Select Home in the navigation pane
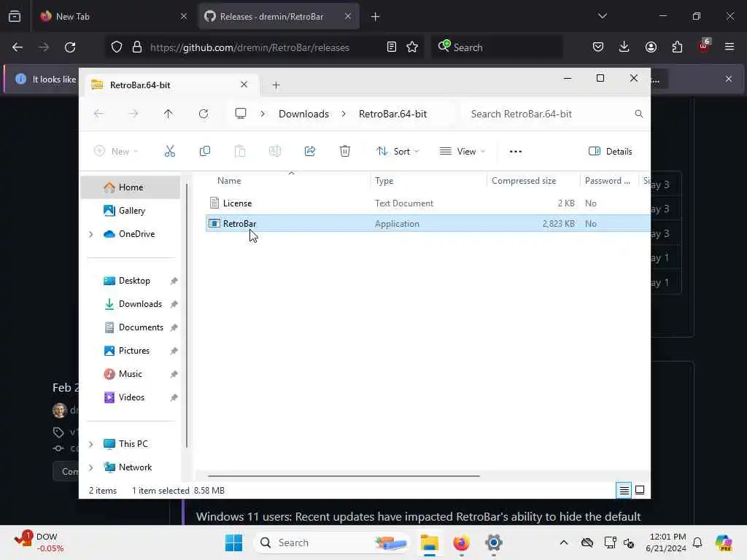 [131, 187]
